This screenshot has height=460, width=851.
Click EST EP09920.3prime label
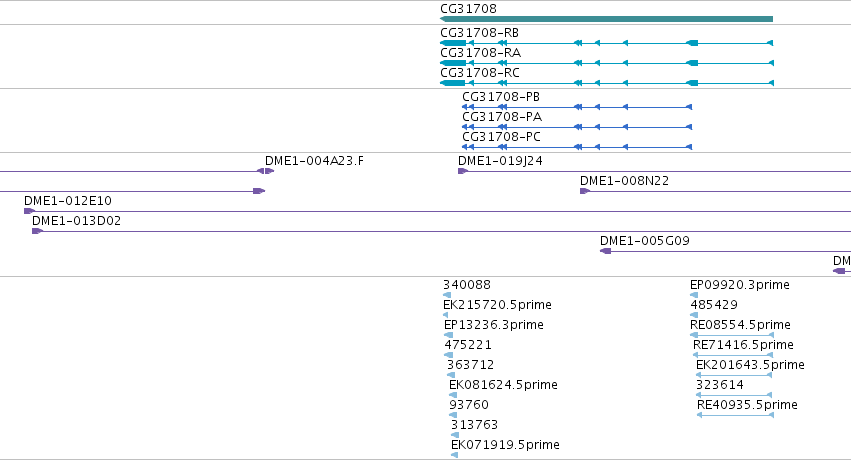[740, 285]
